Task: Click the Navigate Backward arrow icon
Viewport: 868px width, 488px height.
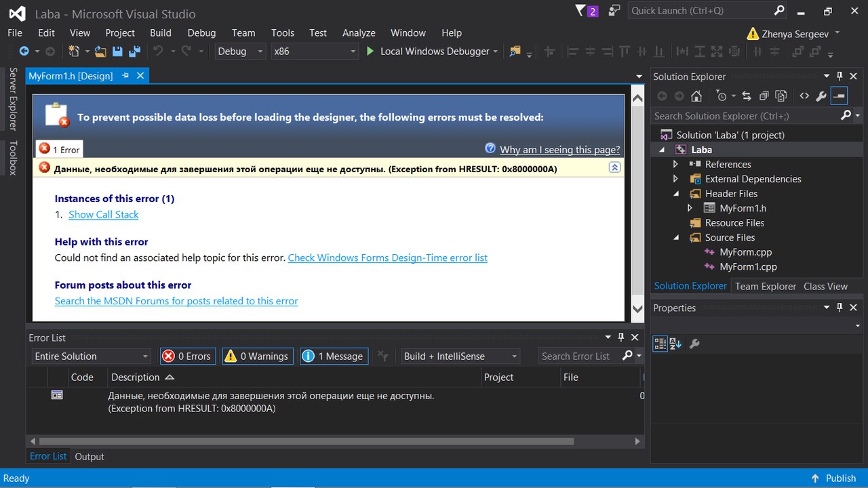Action: 24,52
